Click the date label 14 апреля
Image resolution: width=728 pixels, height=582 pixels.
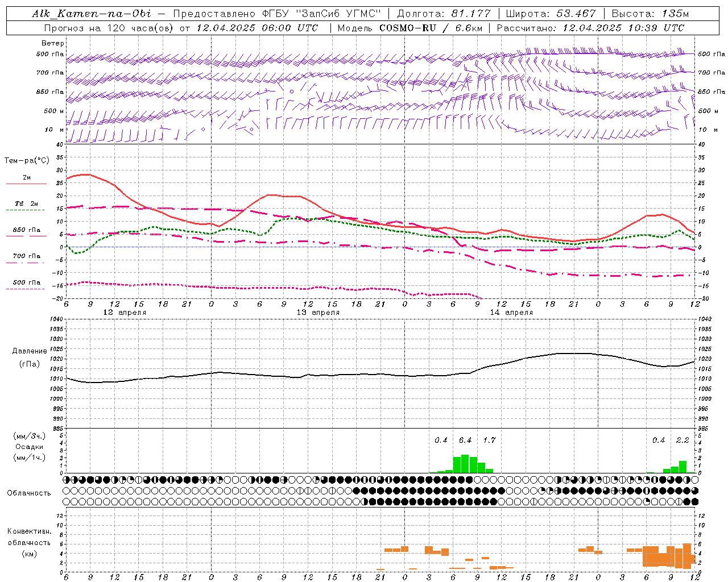pos(511,313)
